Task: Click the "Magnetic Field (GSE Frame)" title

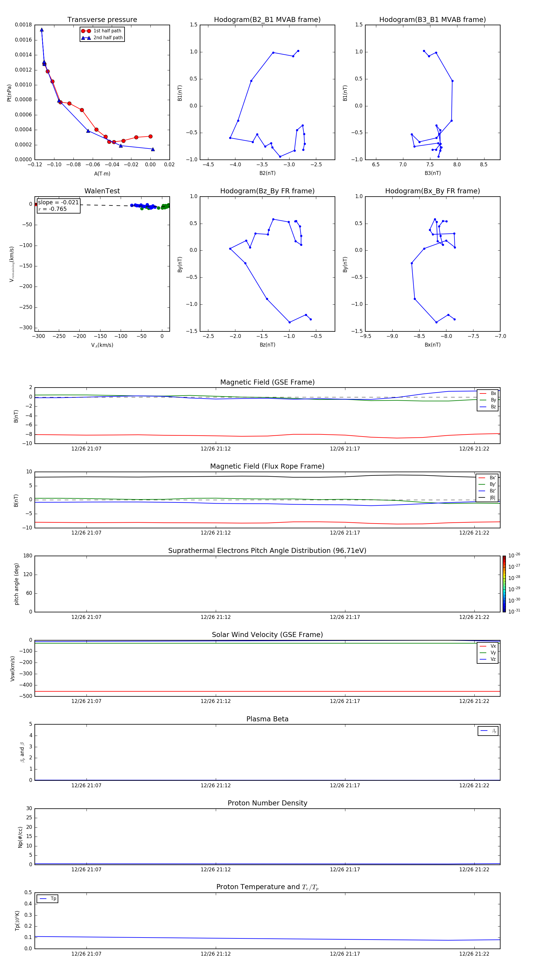Action: (x=267, y=382)
